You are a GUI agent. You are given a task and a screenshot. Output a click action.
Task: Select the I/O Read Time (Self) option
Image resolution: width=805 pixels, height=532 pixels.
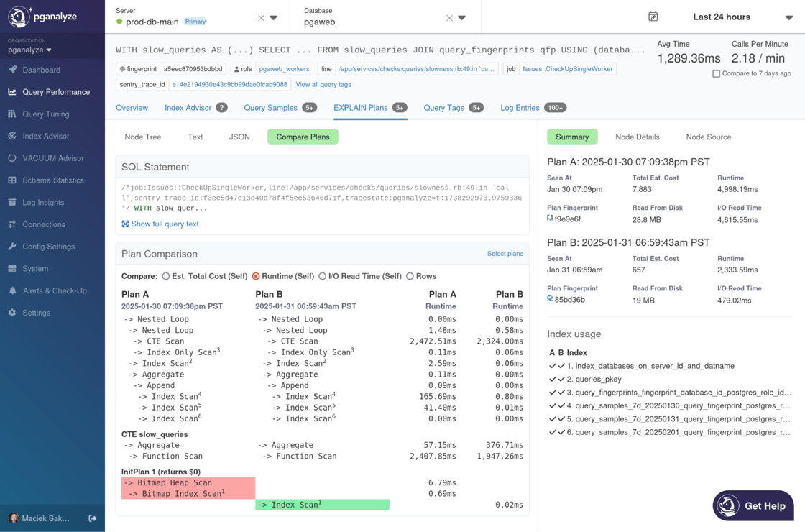pyautogui.click(x=323, y=276)
